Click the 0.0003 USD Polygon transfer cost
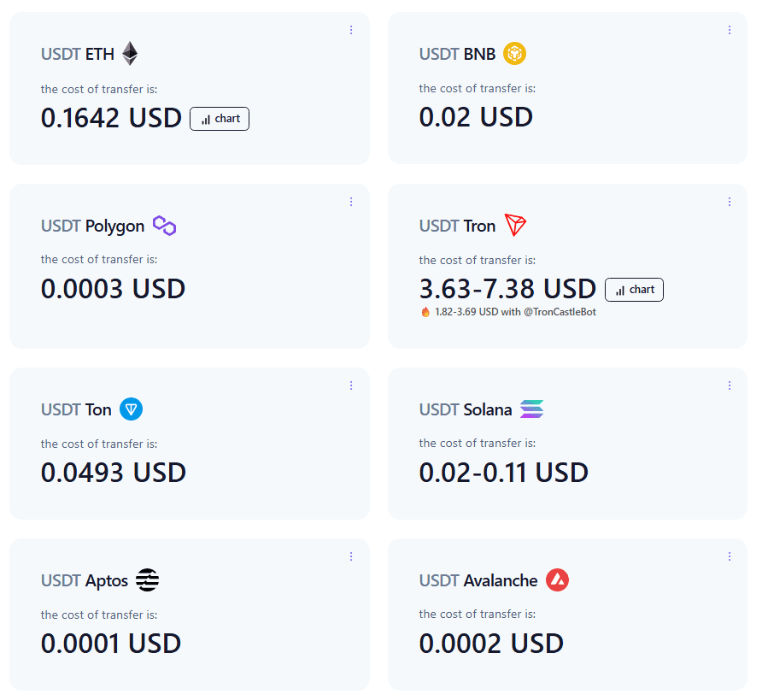 tap(114, 289)
